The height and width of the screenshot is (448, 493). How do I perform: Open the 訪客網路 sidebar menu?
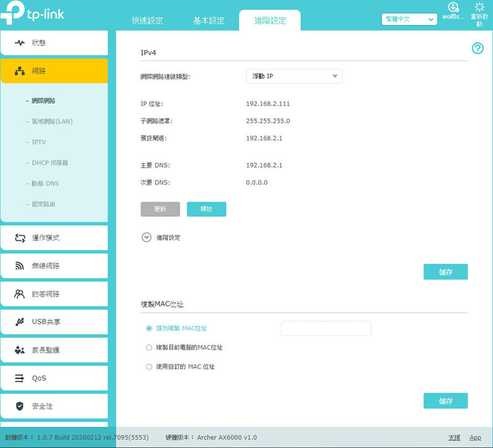(54, 294)
